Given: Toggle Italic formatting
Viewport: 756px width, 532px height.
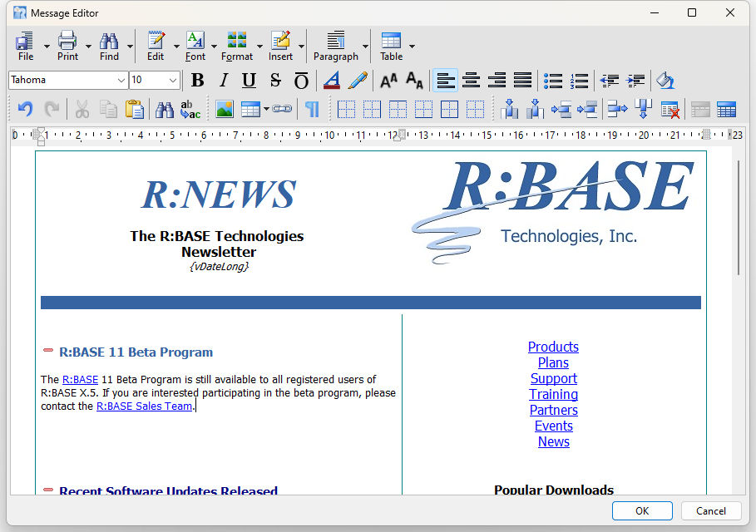Looking at the screenshot, I should 223,81.
